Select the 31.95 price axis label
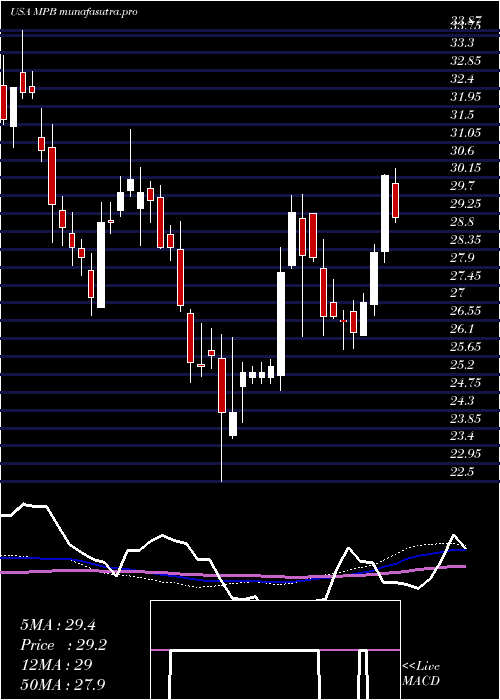Viewport: 500px width, 700px height. coord(466,97)
